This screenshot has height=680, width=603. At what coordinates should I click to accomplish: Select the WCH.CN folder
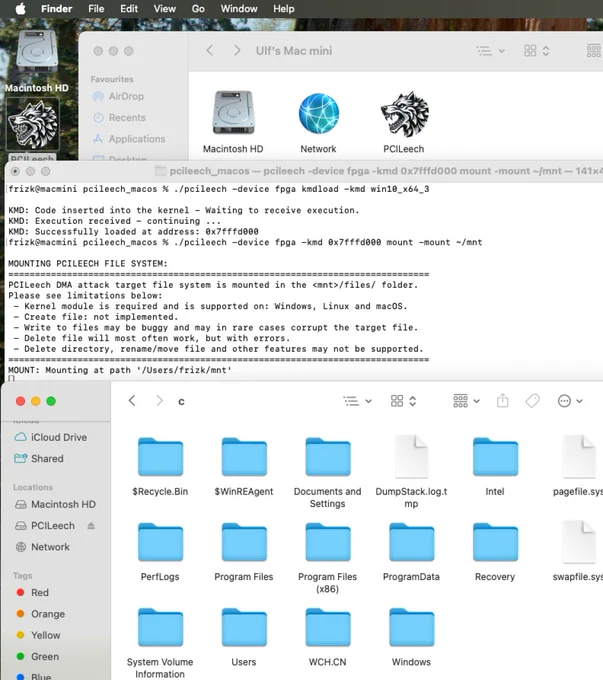[328, 637]
